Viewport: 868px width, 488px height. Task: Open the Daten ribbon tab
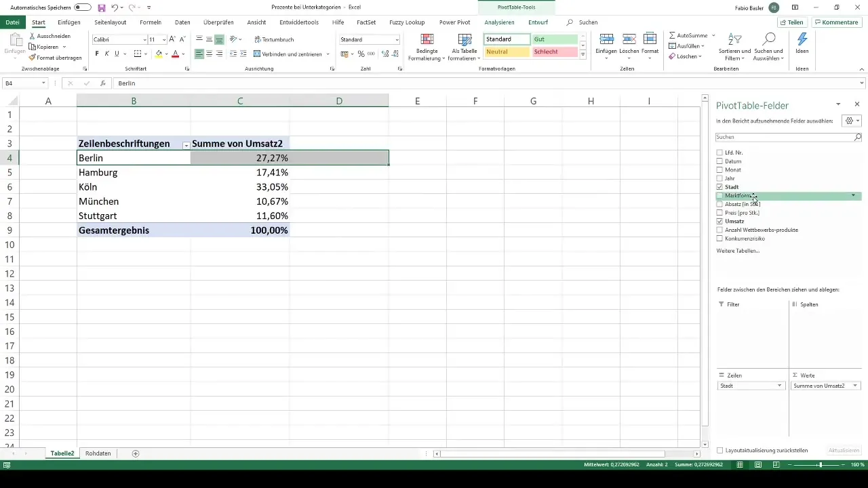pyautogui.click(x=182, y=22)
